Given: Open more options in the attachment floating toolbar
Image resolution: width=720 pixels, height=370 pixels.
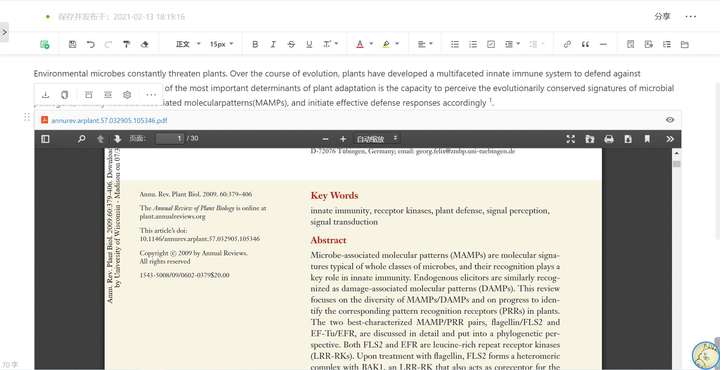Looking at the screenshot, I should click(x=151, y=95).
